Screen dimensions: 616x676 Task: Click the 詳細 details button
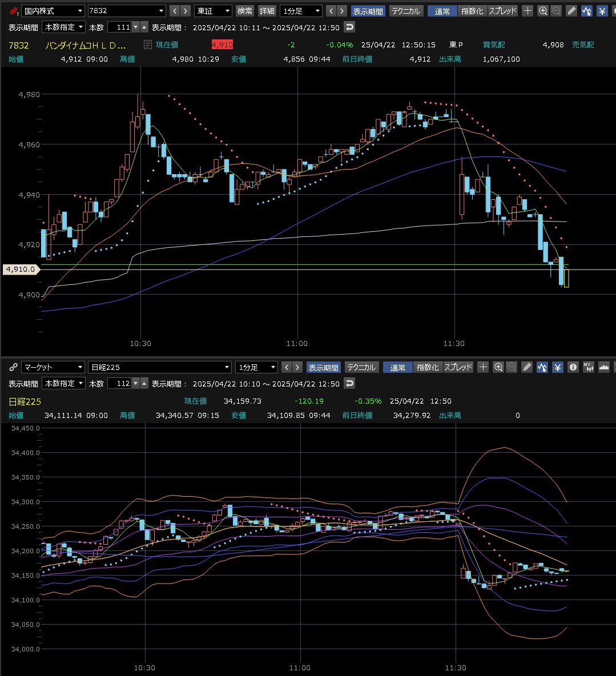click(x=267, y=11)
